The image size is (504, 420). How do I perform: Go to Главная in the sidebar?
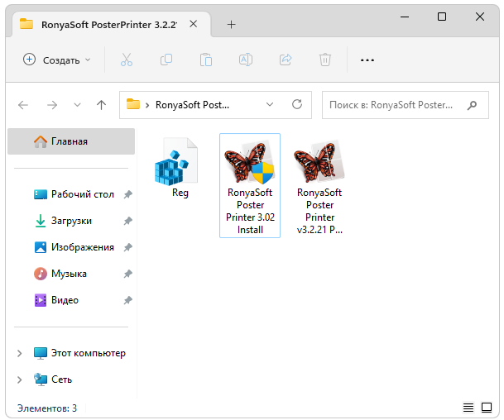click(x=70, y=141)
